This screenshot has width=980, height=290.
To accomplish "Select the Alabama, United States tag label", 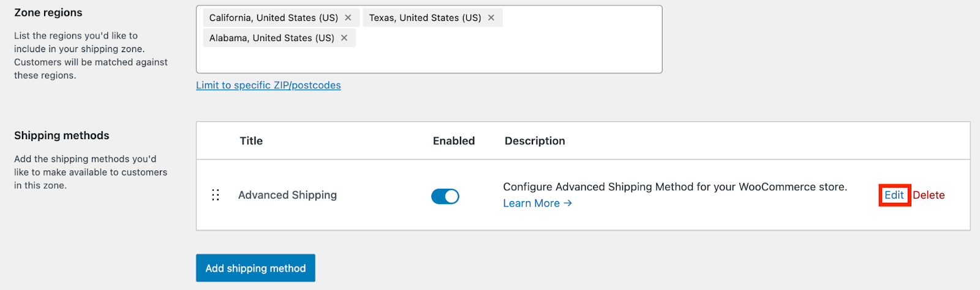I will pyautogui.click(x=271, y=38).
